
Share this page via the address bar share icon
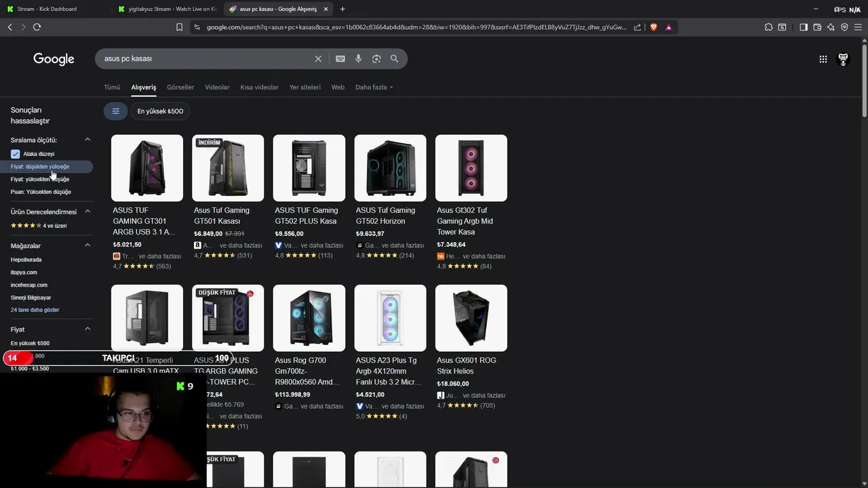coord(637,27)
